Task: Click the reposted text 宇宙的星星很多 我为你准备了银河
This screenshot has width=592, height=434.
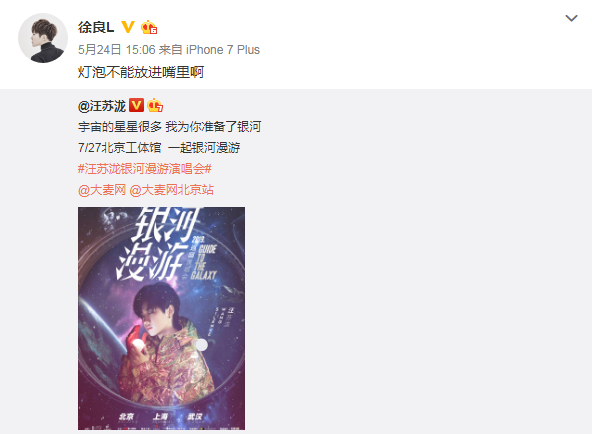Action: (x=170, y=127)
